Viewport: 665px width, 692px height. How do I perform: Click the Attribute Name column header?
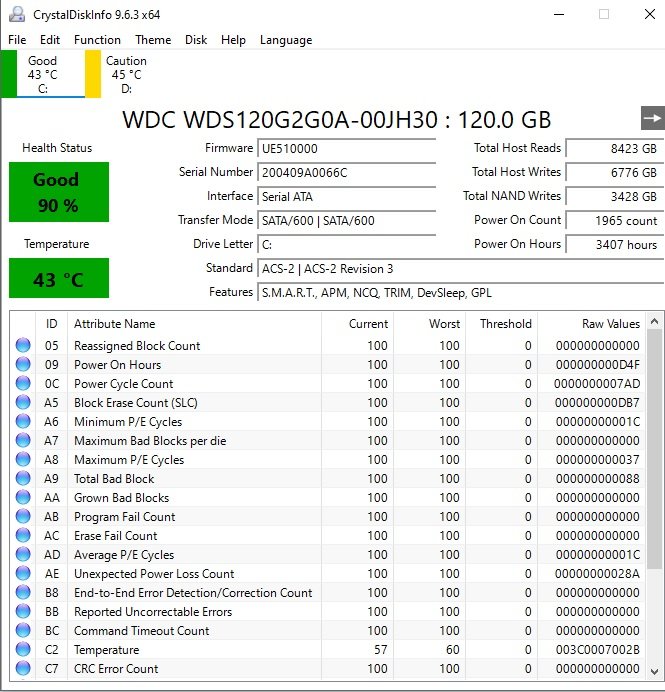click(195, 323)
